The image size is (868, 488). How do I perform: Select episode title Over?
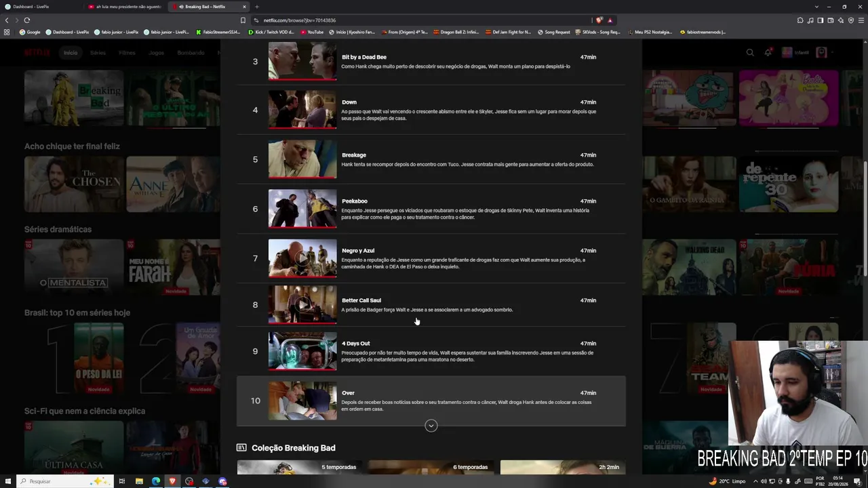point(348,393)
